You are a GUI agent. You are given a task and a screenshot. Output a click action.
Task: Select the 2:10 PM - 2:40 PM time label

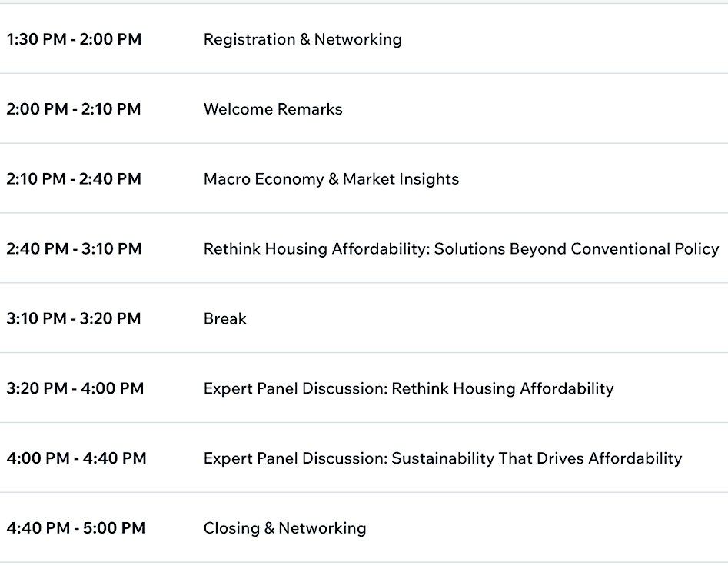click(x=73, y=179)
